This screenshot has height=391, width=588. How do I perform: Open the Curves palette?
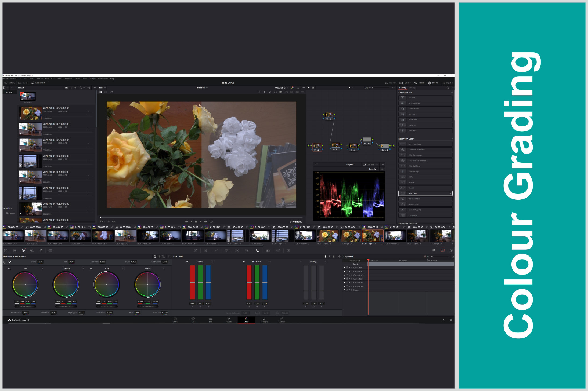195,250
